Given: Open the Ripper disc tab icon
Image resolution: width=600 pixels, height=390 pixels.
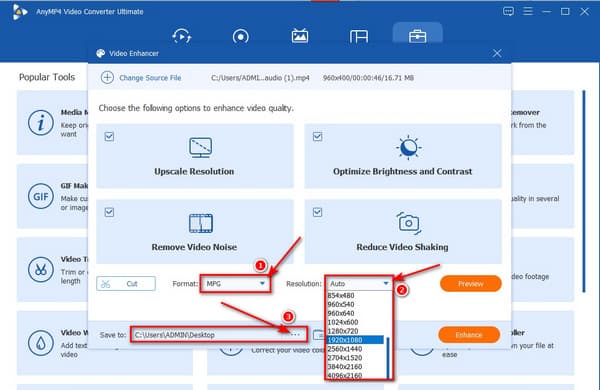Looking at the screenshot, I should 240,37.
